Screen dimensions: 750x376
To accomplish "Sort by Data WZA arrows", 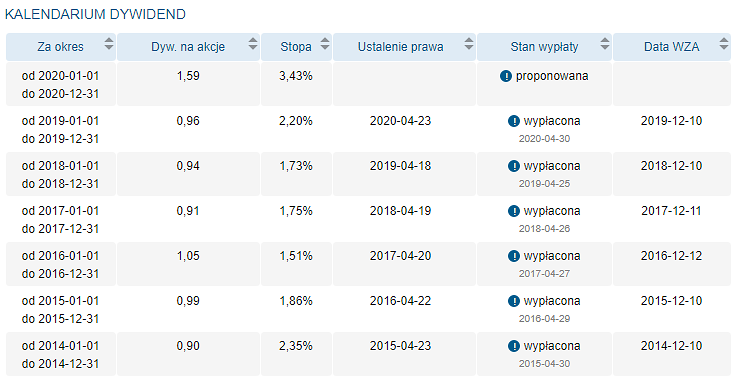I will pyautogui.click(x=724, y=44).
